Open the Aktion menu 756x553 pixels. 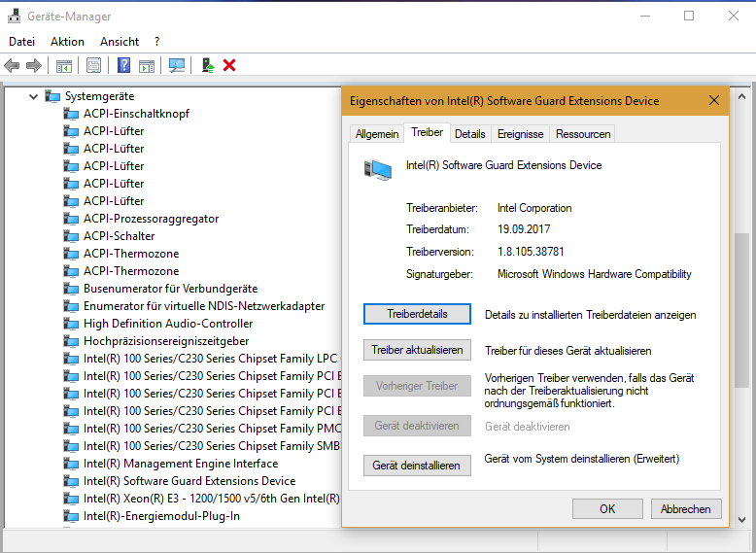pos(67,42)
